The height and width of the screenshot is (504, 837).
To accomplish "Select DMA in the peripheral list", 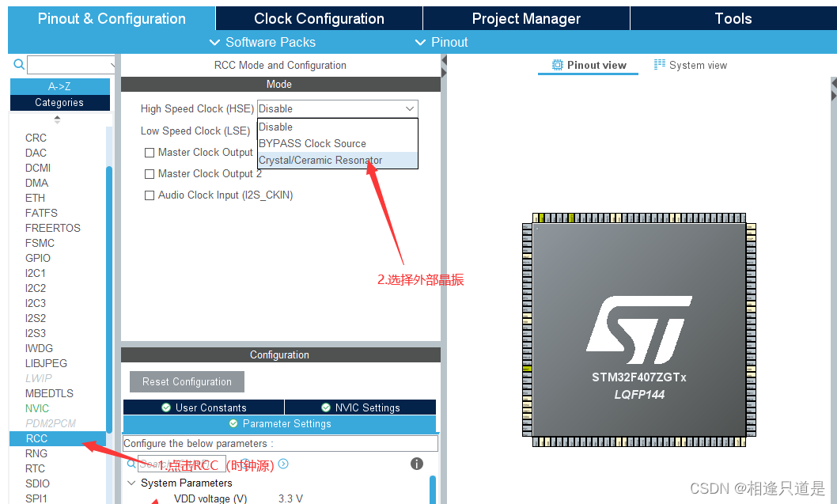I will coord(37,183).
